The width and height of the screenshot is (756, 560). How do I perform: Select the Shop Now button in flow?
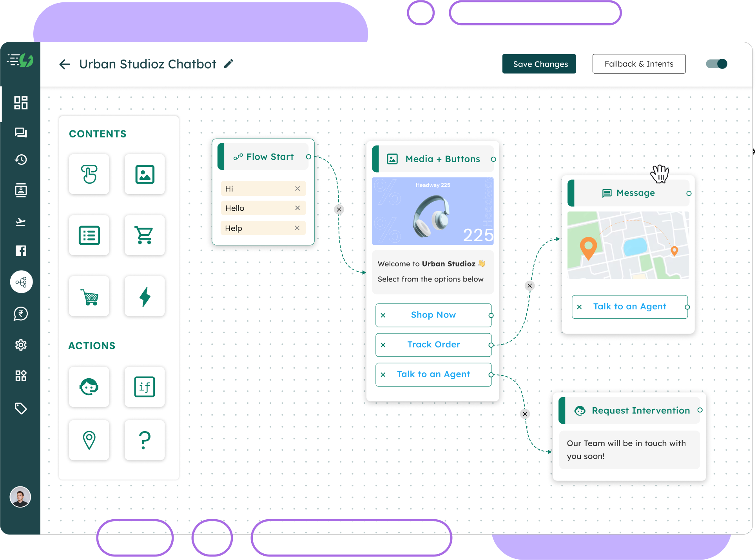[433, 314]
